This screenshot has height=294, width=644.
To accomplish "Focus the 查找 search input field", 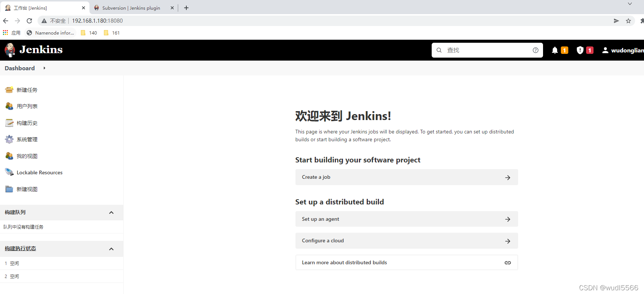I will [487, 50].
